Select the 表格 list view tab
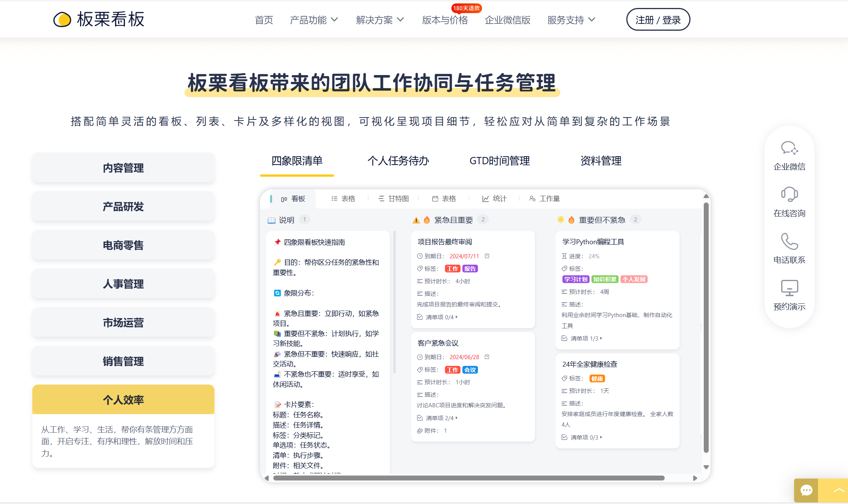The image size is (848, 504). click(x=343, y=199)
